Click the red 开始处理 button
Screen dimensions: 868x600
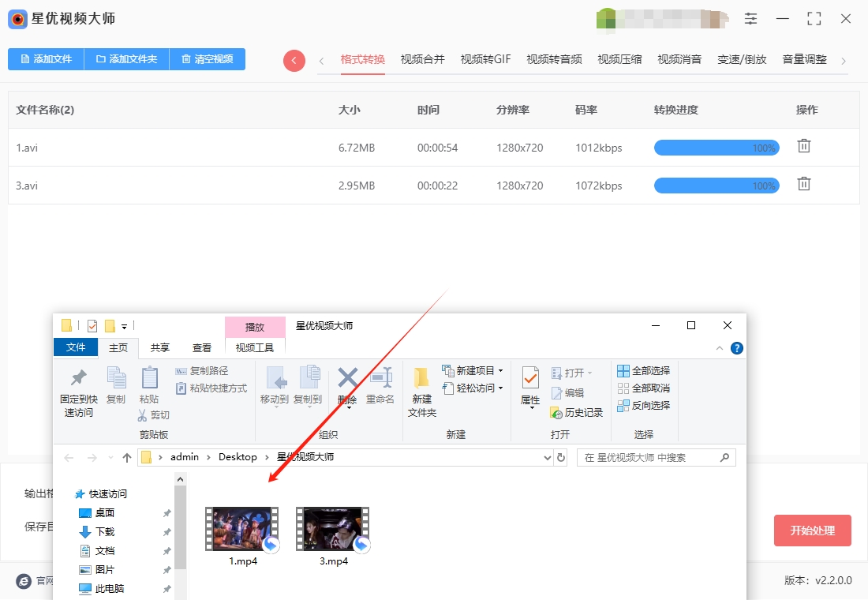coord(812,531)
